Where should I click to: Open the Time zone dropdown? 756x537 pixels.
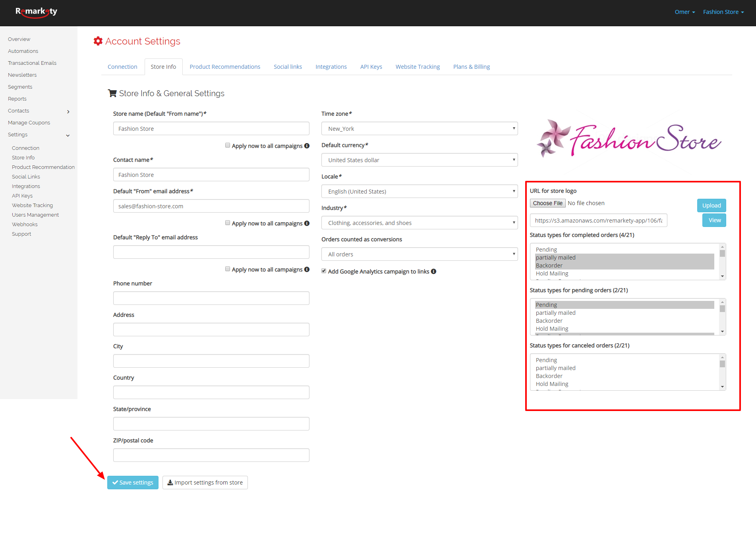click(420, 128)
